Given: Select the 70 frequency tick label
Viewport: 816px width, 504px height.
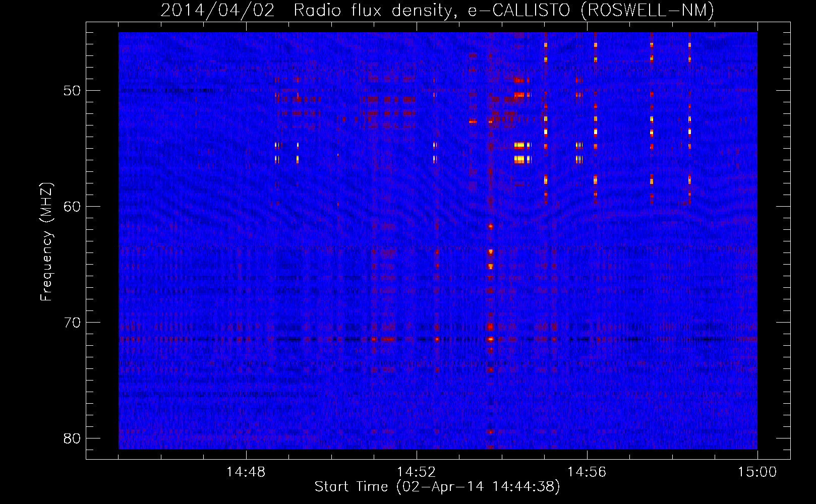Looking at the screenshot, I should [72, 323].
